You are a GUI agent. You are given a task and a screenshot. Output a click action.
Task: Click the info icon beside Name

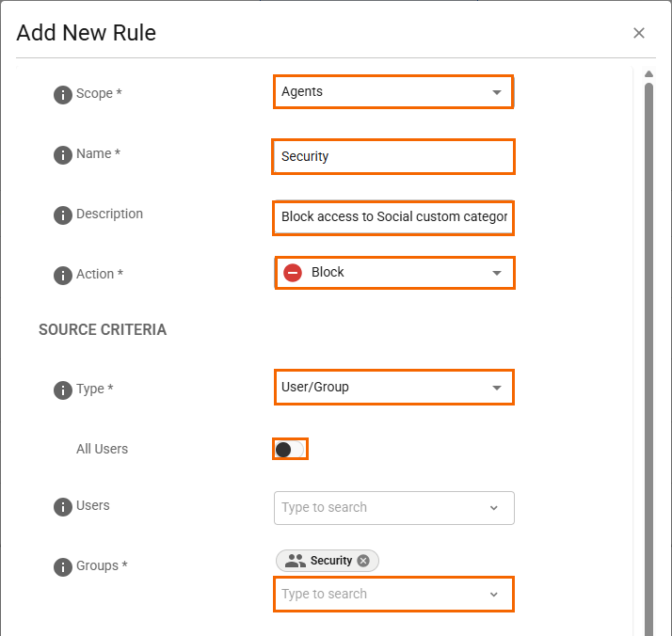click(x=63, y=155)
